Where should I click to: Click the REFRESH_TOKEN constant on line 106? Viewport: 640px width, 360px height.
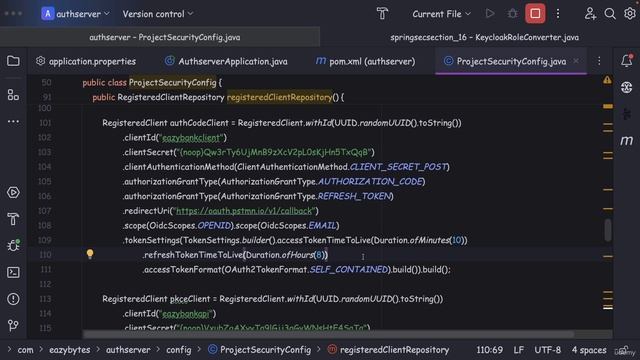[354, 196]
